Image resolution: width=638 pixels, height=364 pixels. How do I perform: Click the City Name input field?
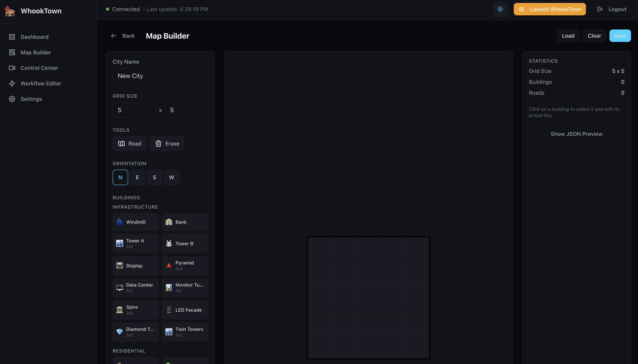click(x=160, y=76)
